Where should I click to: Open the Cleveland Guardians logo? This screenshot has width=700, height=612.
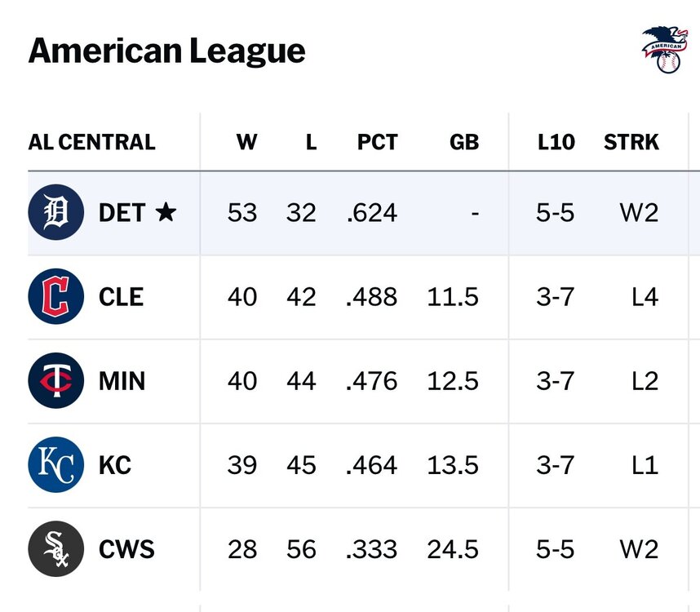point(55,296)
